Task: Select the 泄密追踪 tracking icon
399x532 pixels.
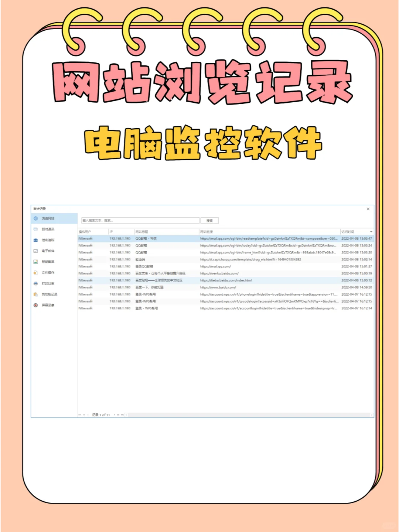Action: [x=35, y=240]
